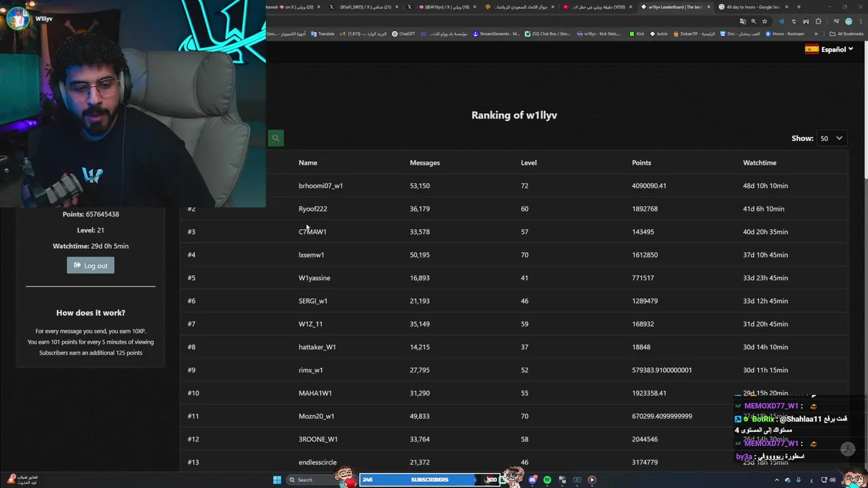The height and width of the screenshot is (488, 868).
Task: Open the Translate bookmark
Action: (323, 34)
